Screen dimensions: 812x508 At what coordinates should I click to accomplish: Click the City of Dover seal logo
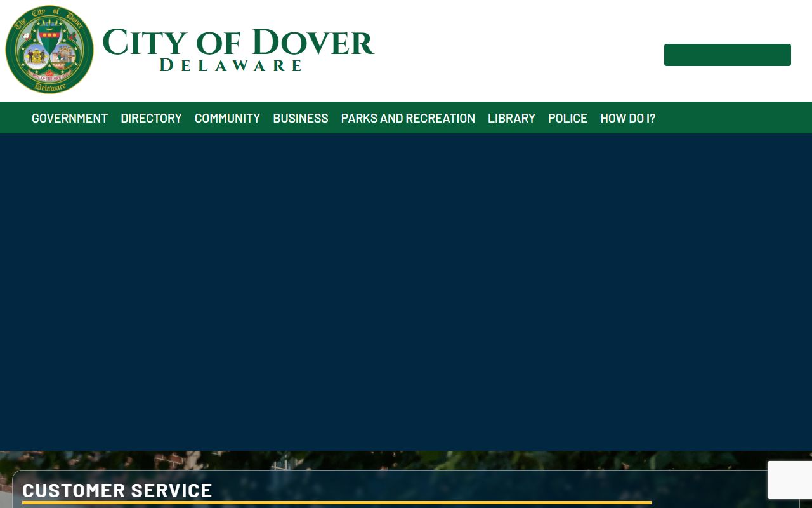pos(49,50)
